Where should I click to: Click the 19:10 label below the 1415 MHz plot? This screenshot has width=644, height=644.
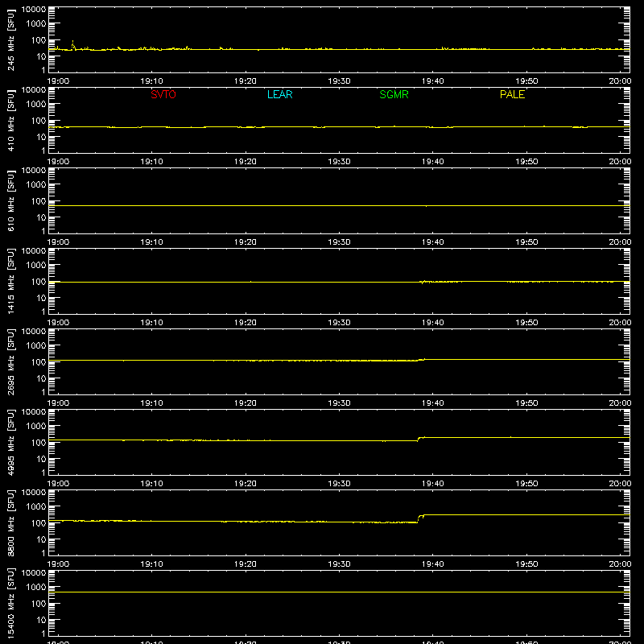pos(151,323)
